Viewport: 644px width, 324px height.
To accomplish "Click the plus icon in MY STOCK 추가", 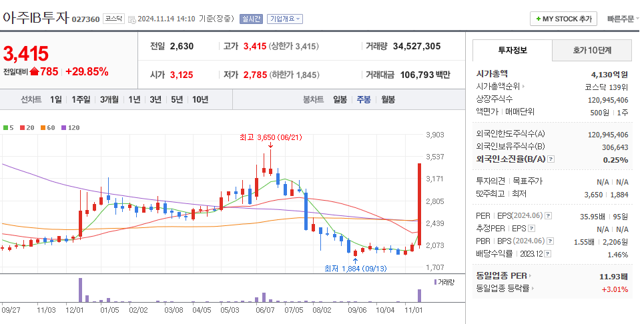I will pyautogui.click(x=538, y=19).
